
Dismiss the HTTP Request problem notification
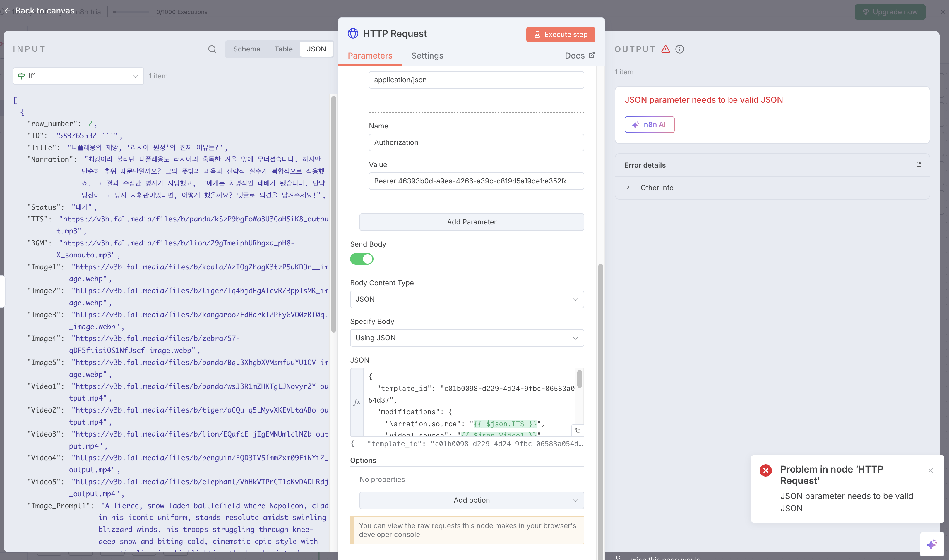(931, 470)
